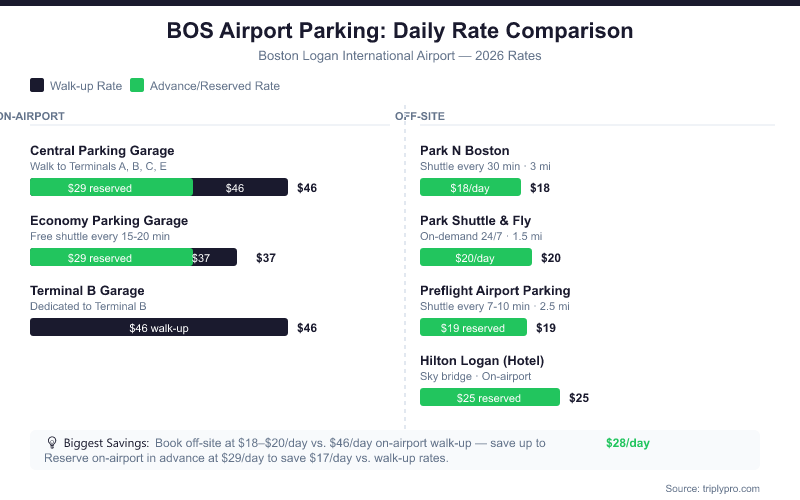Click the Hilton Logan (Hotel) heading
Image resolution: width=800 pixels, height=500 pixels.
[x=482, y=361]
